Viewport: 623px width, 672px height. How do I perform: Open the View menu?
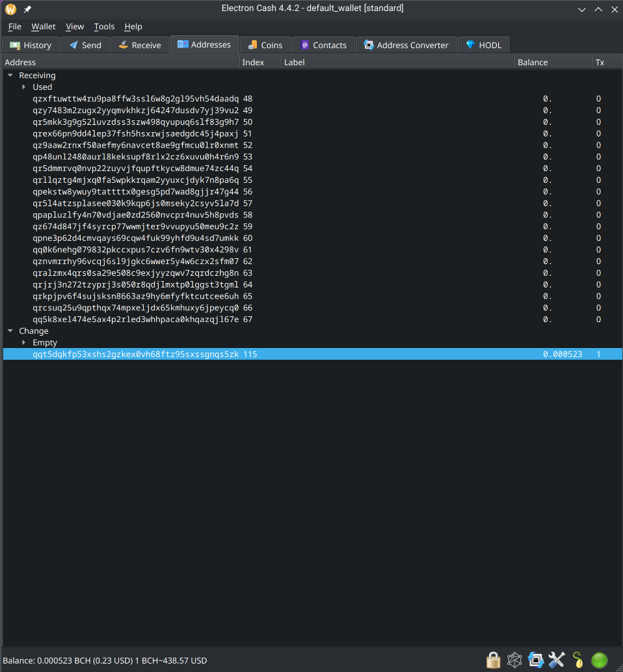tap(75, 27)
